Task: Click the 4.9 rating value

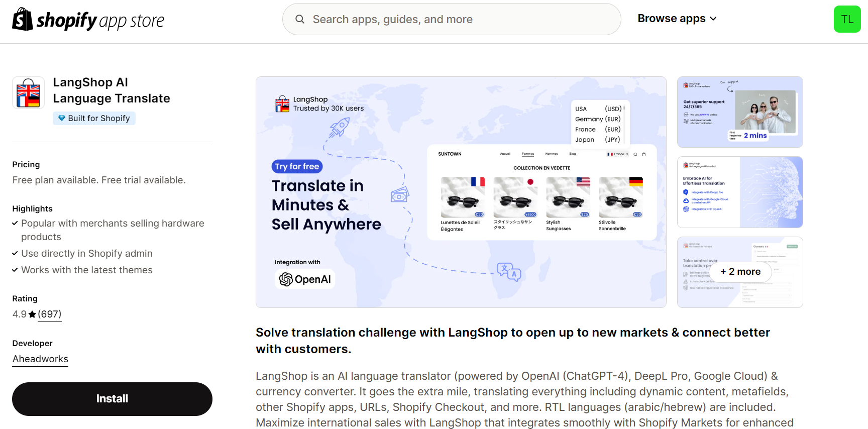Action: (x=20, y=314)
